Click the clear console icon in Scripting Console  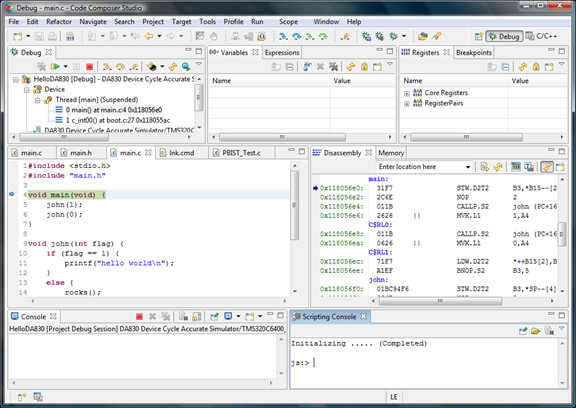tap(550, 331)
